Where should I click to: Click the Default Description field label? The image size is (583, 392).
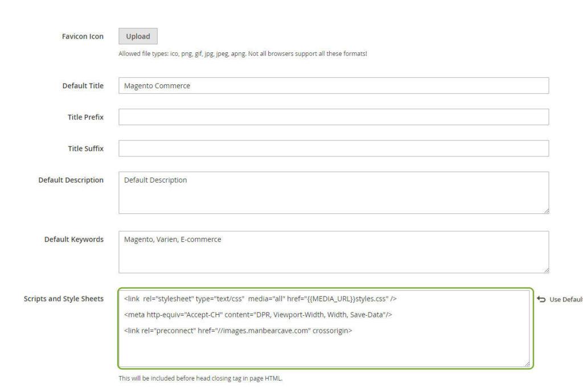pyautogui.click(x=71, y=180)
